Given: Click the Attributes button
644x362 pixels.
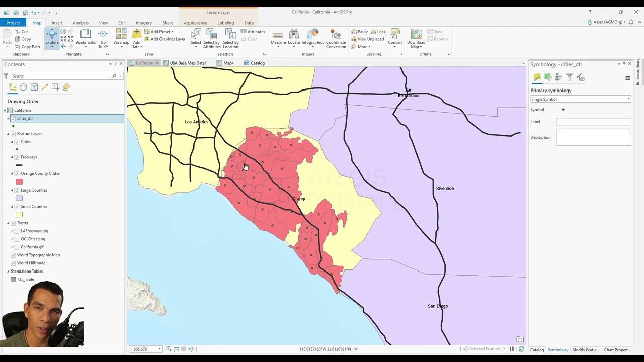Looking at the screenshot, I should click(253, 32).
